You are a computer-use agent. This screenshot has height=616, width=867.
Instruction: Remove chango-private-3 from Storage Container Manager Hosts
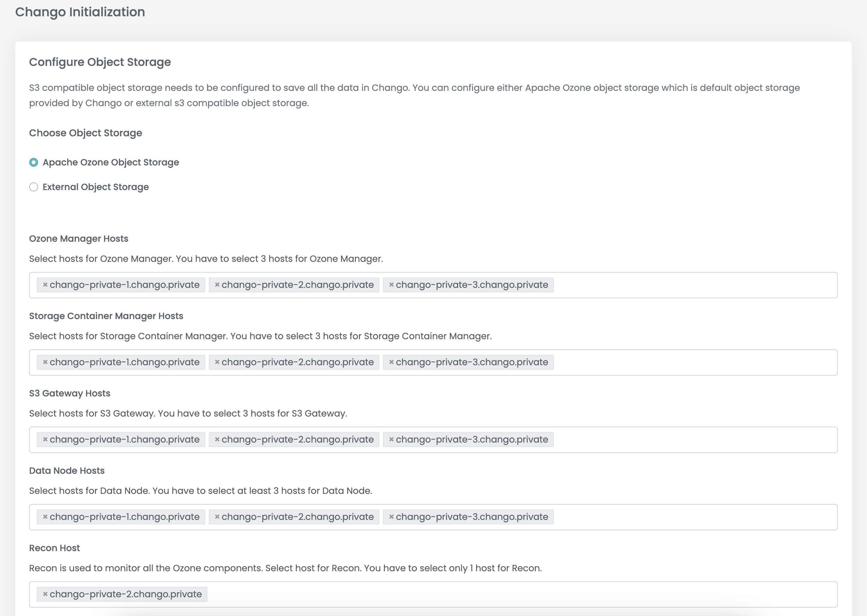392,362
